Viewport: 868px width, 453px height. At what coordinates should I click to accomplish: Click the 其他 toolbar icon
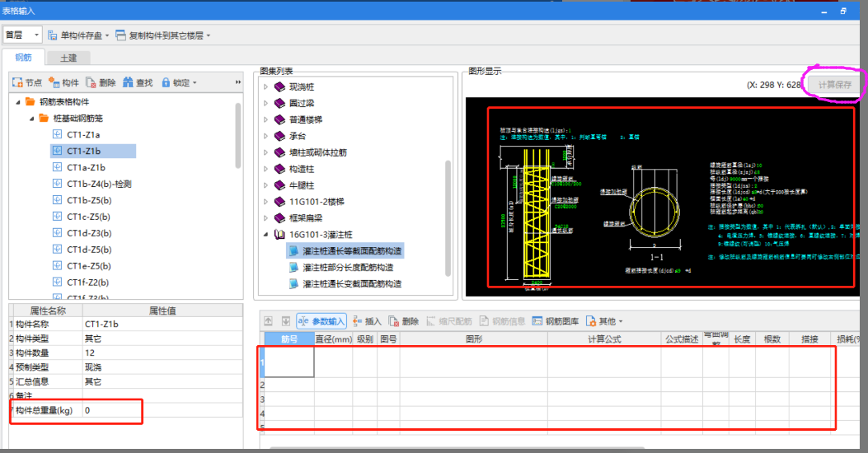pyautogui.click(x=591, y=320)
